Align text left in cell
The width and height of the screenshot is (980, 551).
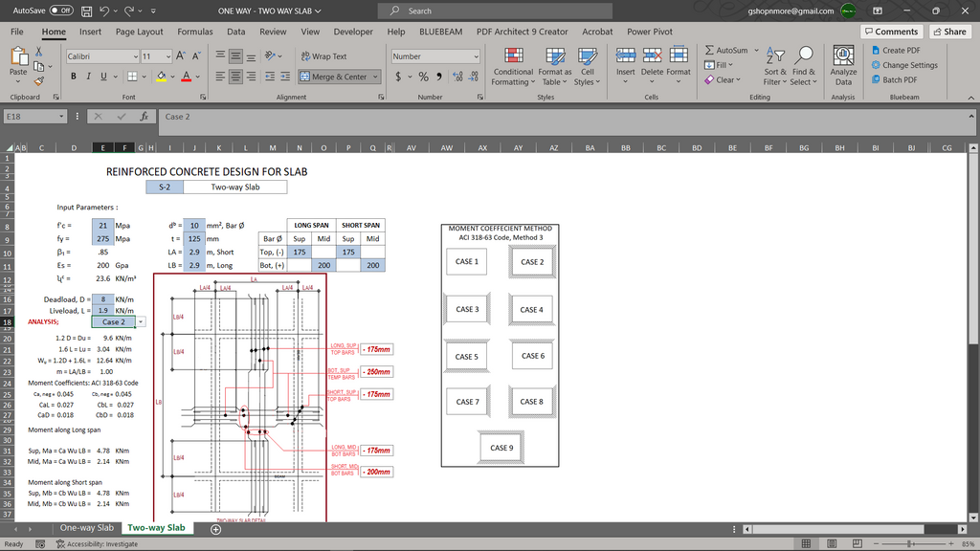click(x=220, y=77)
